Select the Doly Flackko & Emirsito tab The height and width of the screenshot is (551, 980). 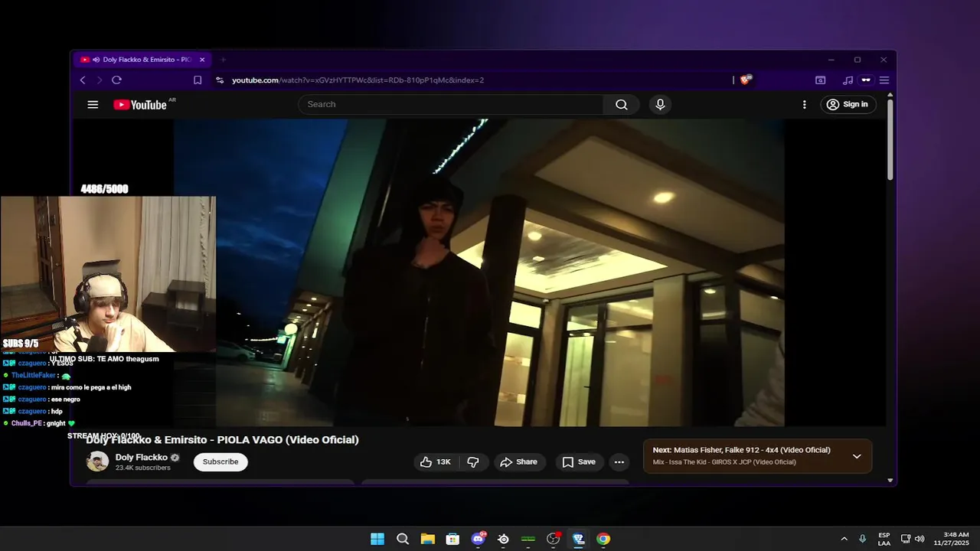(x=142, y=60)
